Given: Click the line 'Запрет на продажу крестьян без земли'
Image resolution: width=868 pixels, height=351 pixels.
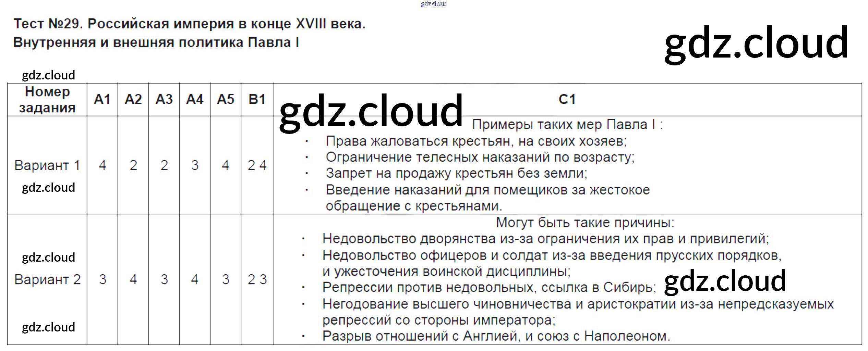Looking at the screenshot, I should 456,173.
